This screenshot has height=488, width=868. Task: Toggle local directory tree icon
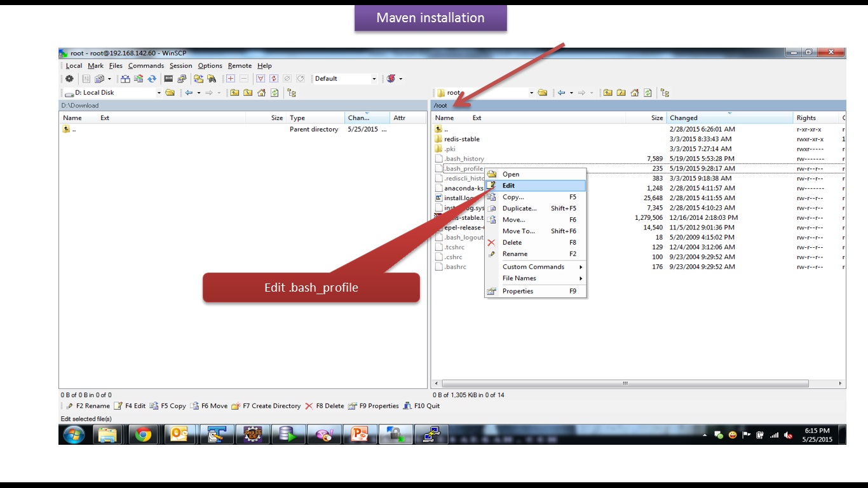(292, 93)
